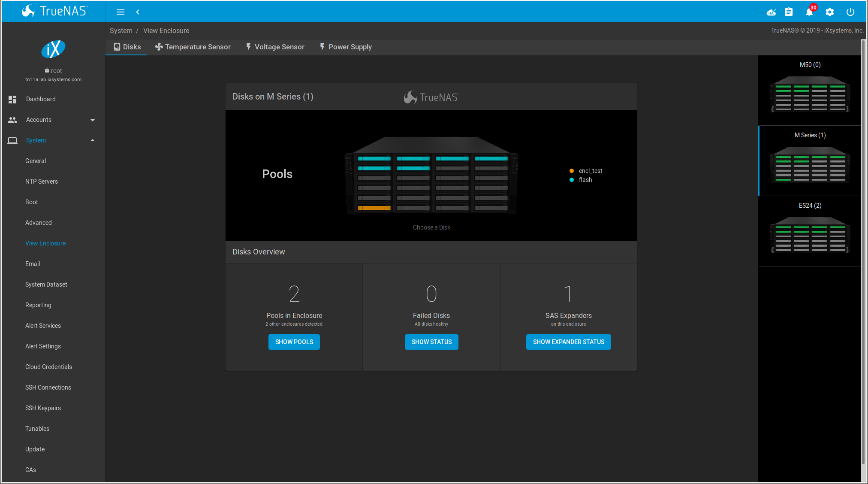868x484 pixels.
Task: Select the Temperature Sensor tab icon
Action: point(159,46)
